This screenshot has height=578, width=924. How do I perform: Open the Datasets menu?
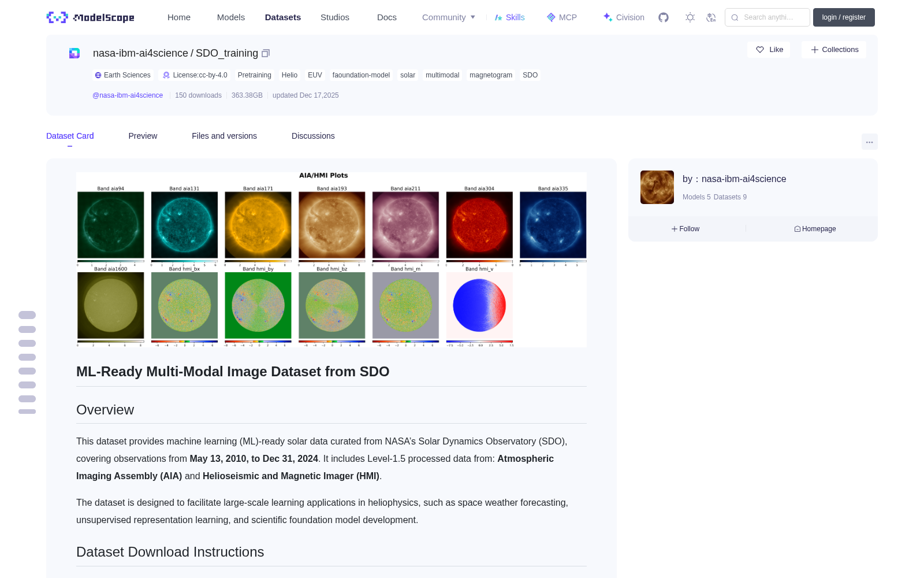click(x=283, y=17)
